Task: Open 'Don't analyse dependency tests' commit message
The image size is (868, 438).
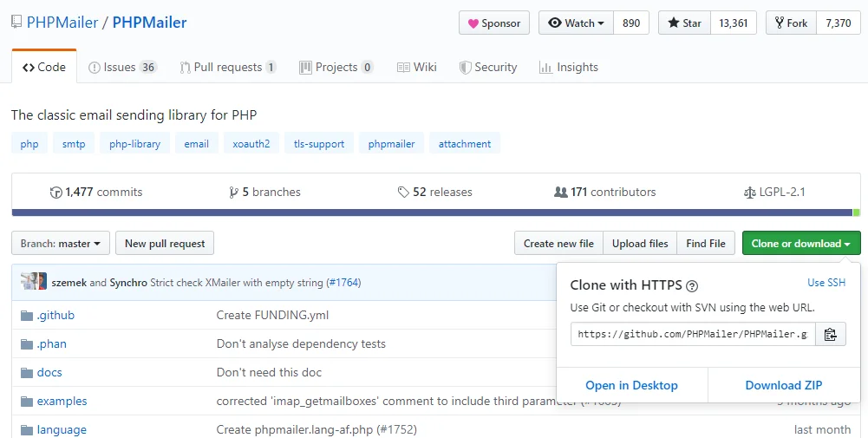Action: pos(301,343)
